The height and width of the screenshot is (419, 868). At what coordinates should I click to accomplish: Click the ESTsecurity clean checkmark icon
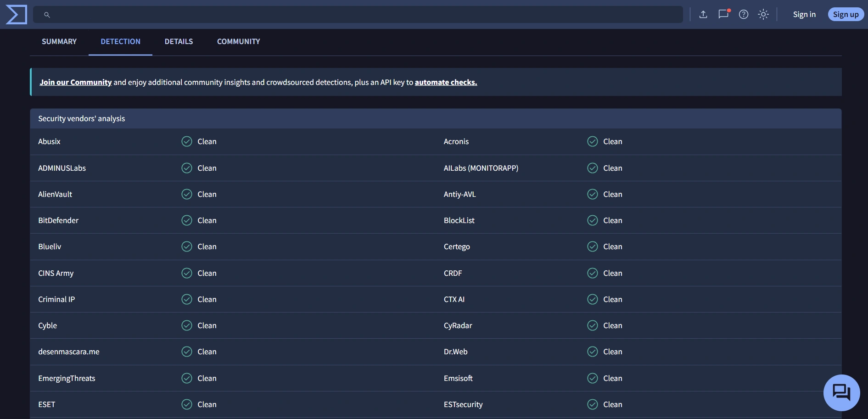point(593,404)
